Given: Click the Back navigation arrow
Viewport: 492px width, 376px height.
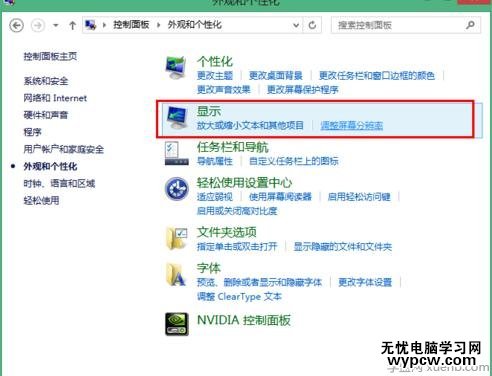Looking at the screenshot, I should [16, 25].
